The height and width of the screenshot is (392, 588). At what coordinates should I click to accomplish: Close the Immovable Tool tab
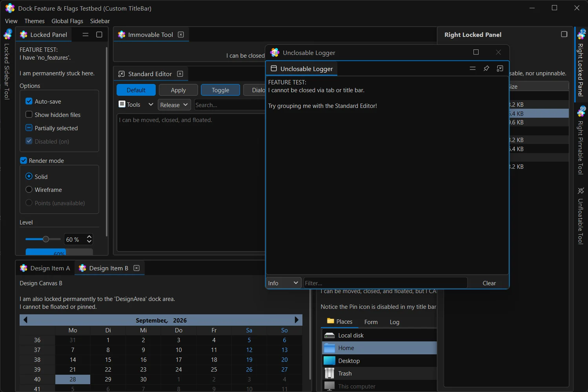tap(181, 35)
